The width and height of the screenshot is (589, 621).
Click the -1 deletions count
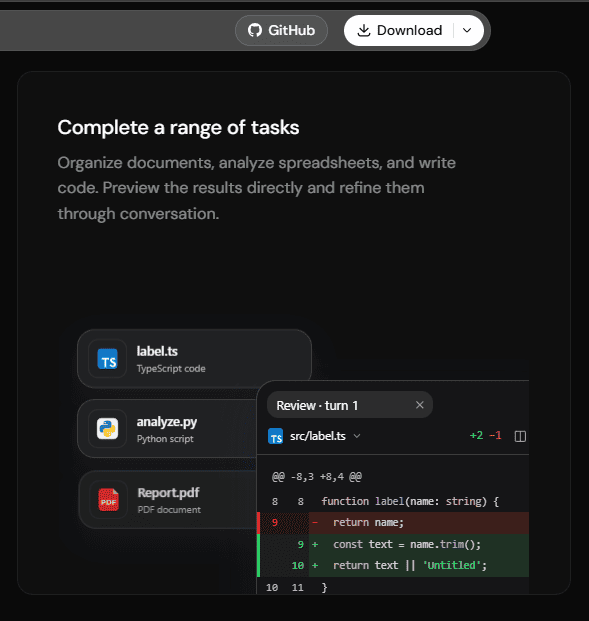point(496,436)
